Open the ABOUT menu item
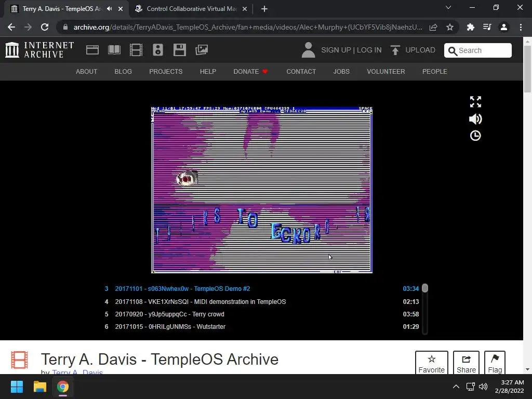 pos(87,72)
